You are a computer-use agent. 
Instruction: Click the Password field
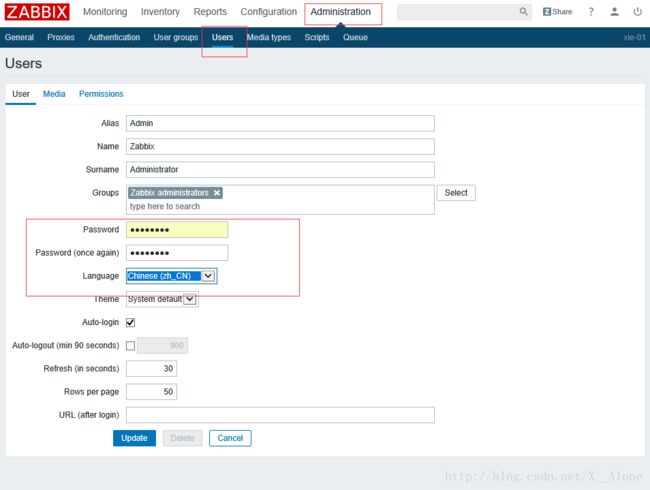(177, 230)
